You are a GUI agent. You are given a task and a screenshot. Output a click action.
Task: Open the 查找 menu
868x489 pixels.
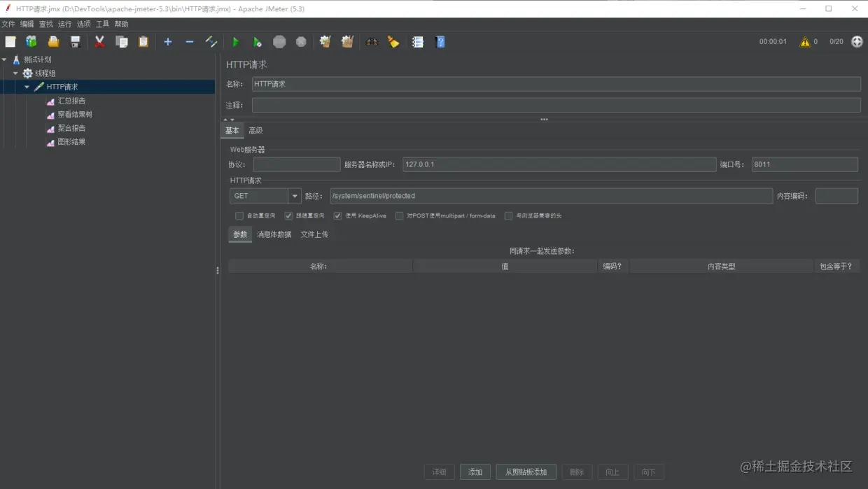tap(46, 24)
